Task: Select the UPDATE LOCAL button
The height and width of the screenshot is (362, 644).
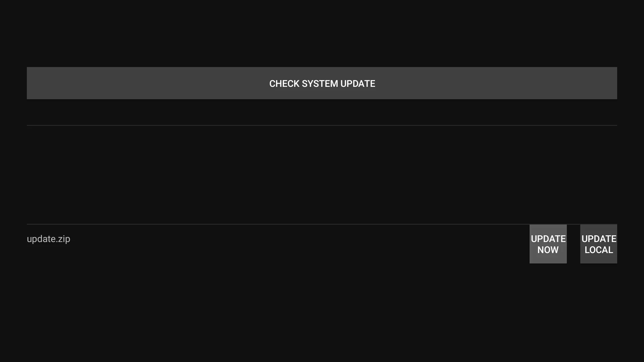Action: (x=599, y=244)
